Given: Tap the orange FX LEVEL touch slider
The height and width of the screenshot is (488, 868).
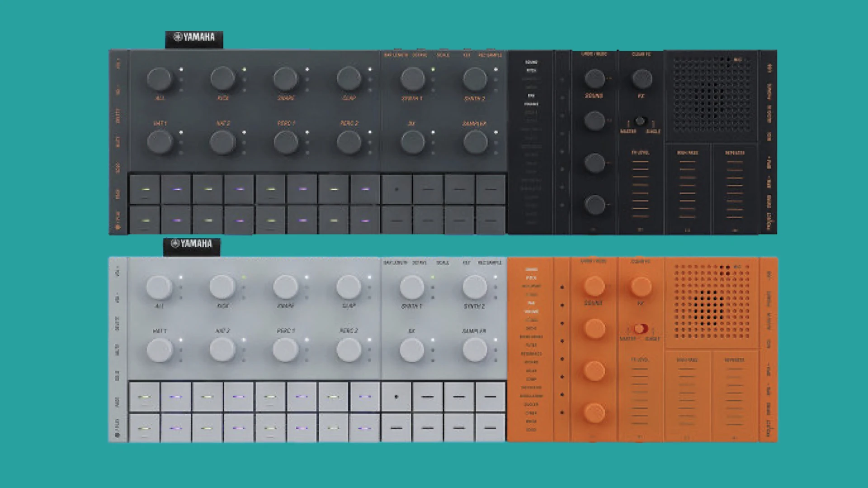Looking at the screenshot, I should pyautogui.click(x=640, y=397).
